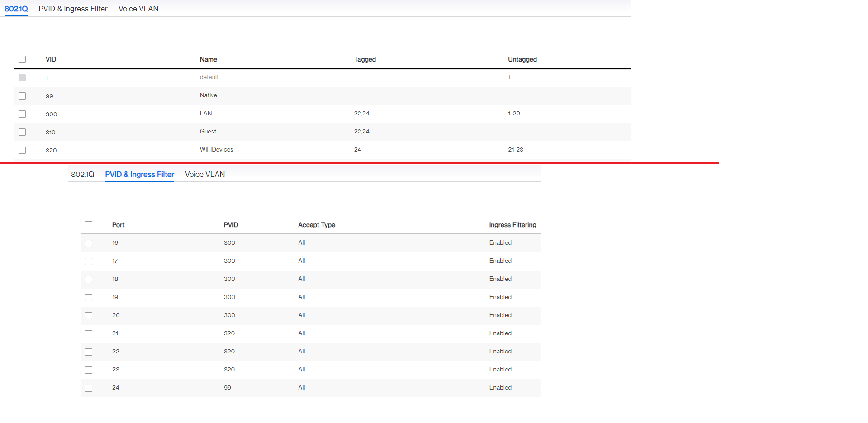Viewport: 868px width, 423px height.
Task: Click the Untagged column header
Action: (x=522, y=59)
